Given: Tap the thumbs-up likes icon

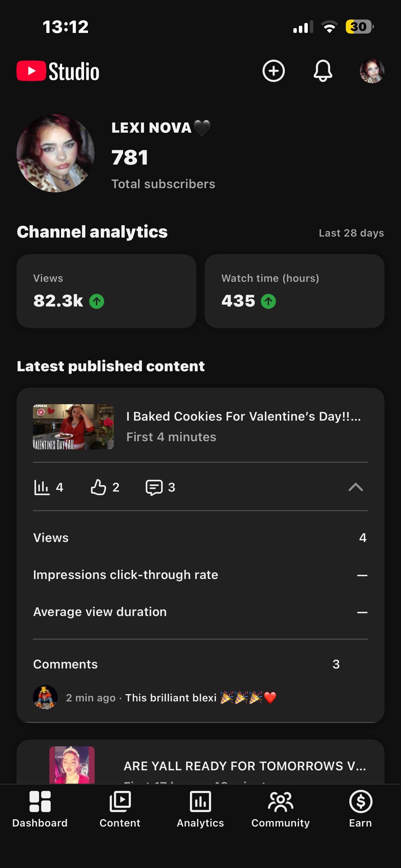Looking at the screenshot, I should pos(98,487).
